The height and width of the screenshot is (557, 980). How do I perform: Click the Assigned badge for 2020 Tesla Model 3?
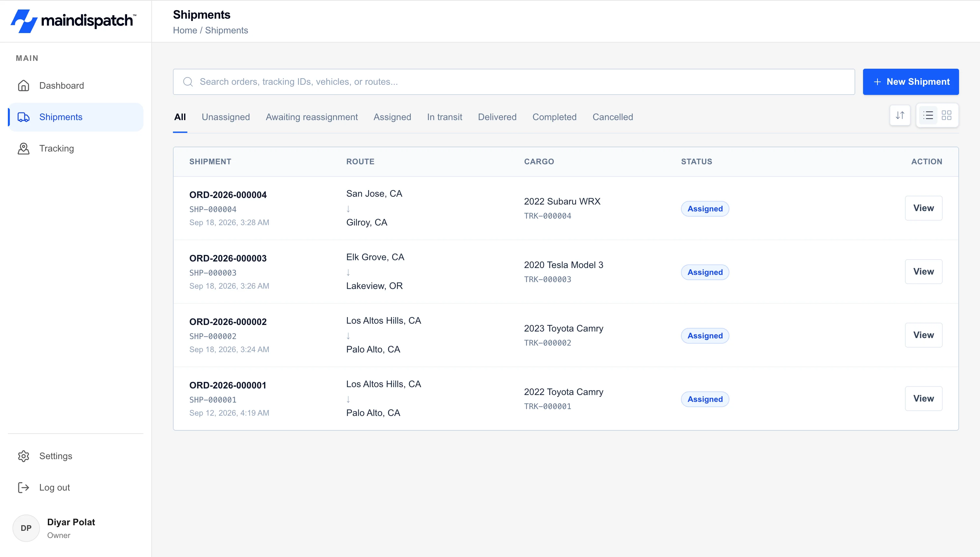[705, 272]
